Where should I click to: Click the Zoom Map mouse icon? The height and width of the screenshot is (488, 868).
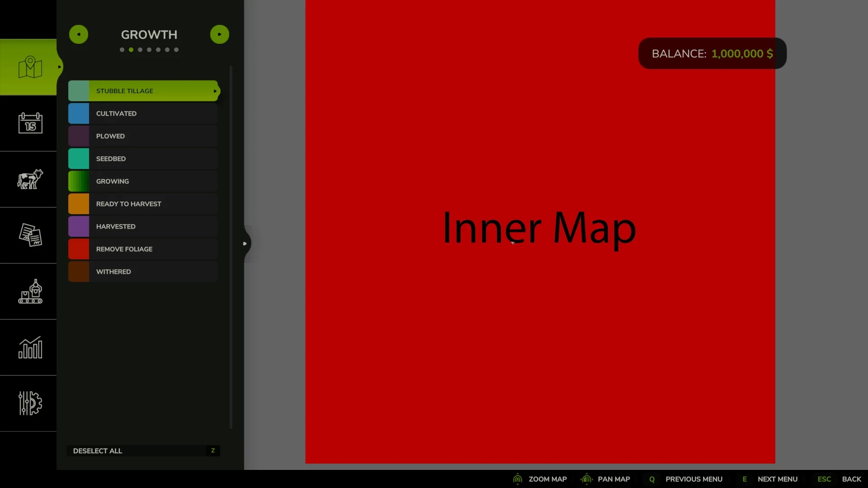click(x=518, y=479)
